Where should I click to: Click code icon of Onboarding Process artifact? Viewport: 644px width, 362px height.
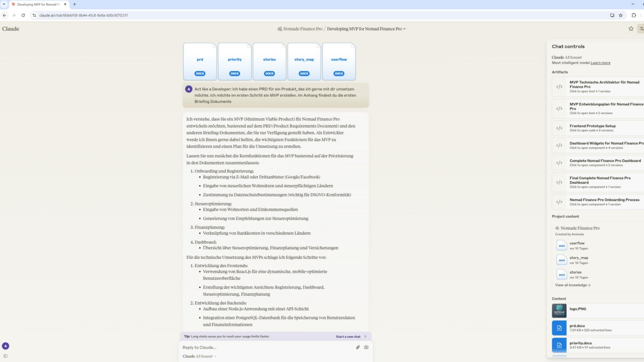click(559, 202)
